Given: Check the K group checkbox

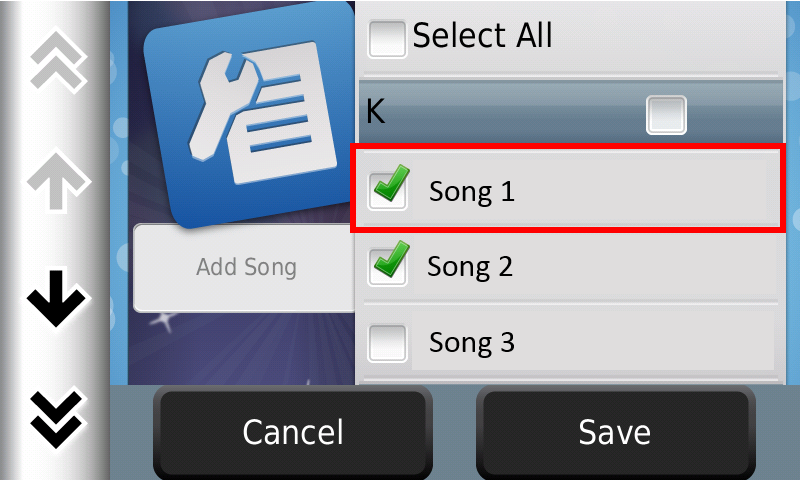Looking at the screenshot, I should [666, 115].
